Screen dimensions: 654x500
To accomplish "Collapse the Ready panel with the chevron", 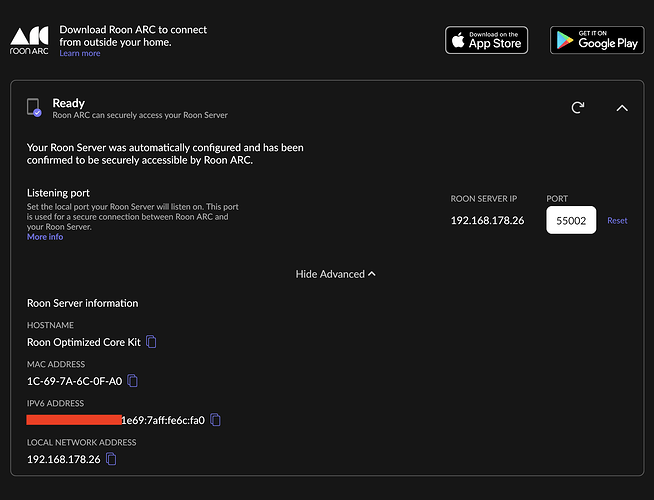I will [622, 108].
